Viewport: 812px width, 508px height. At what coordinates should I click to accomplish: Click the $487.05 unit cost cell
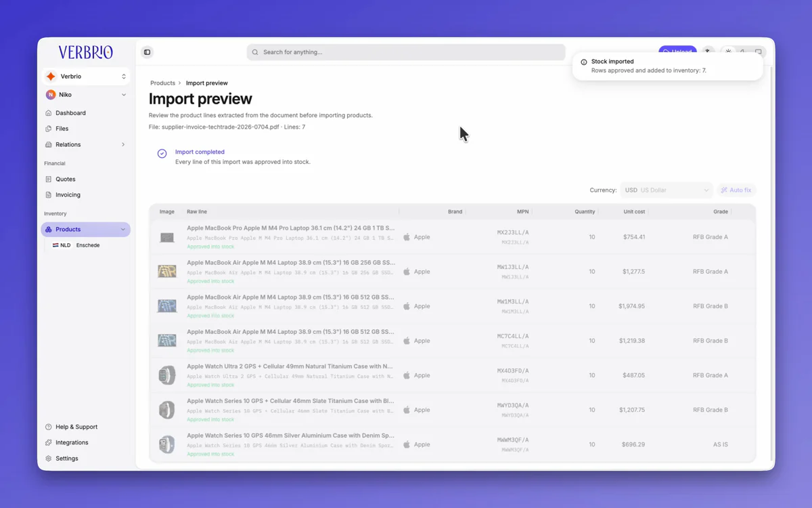click(x=634, y=375)
